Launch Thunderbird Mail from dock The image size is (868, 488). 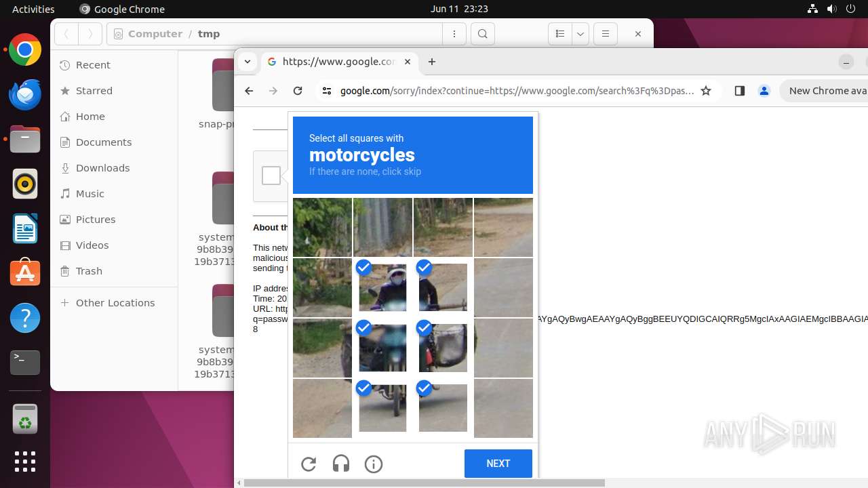[x=25, y=95]
